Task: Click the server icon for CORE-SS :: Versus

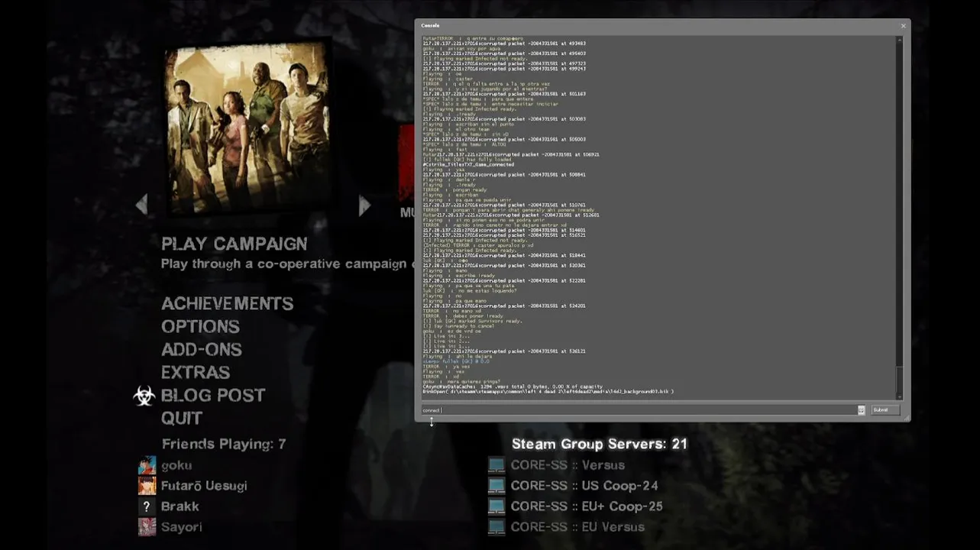Action: click(496, 465)
